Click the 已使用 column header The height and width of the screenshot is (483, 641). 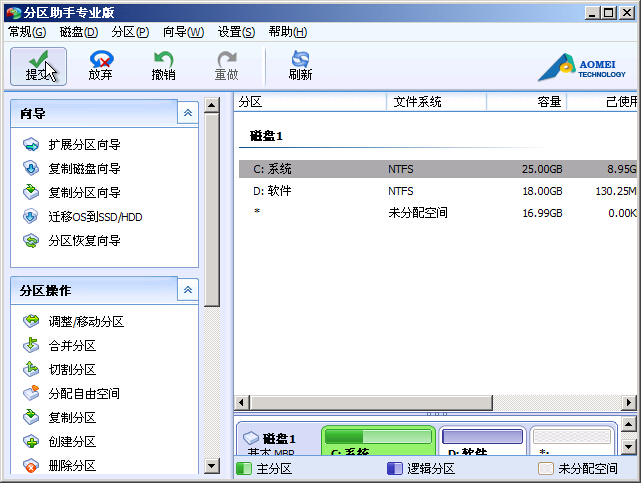602,102
